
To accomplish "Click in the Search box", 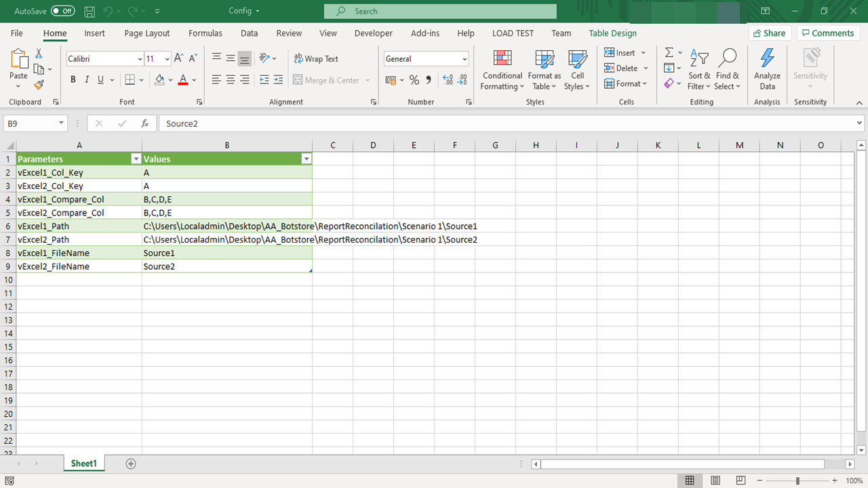I will (440, 11).
